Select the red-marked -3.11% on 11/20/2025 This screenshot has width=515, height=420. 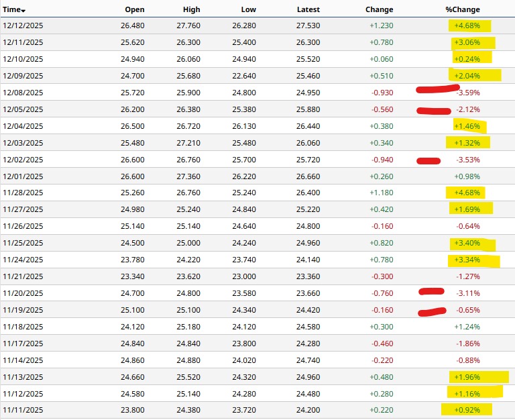467,293
